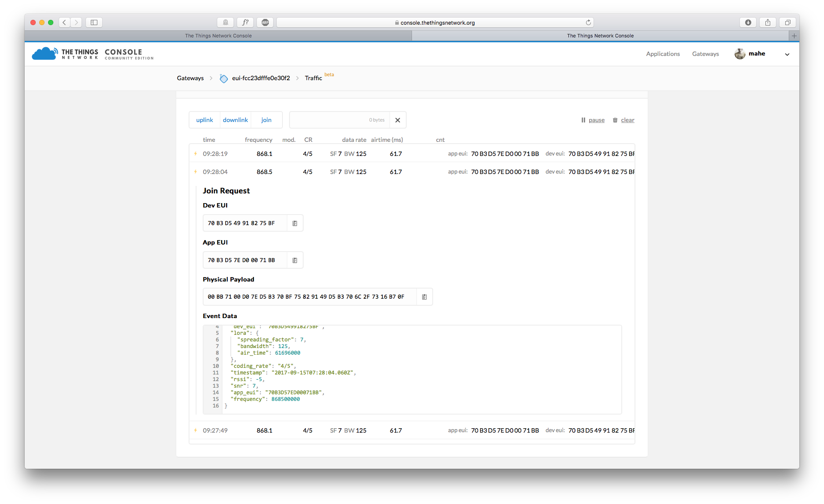Viewport: 824px width, 504px height.
Task: Click the lightning icon on 09:28:19 row
Action: click(196, 154)
